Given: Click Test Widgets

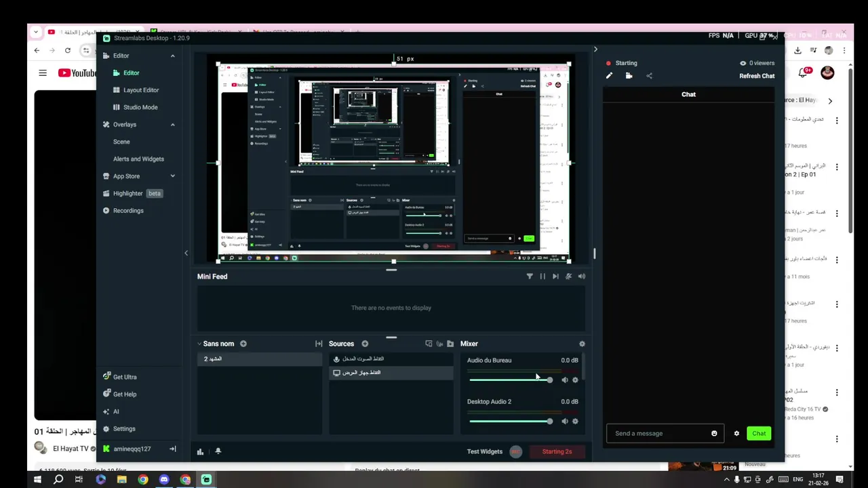Looking at the screenshot, I should point(484,451).
